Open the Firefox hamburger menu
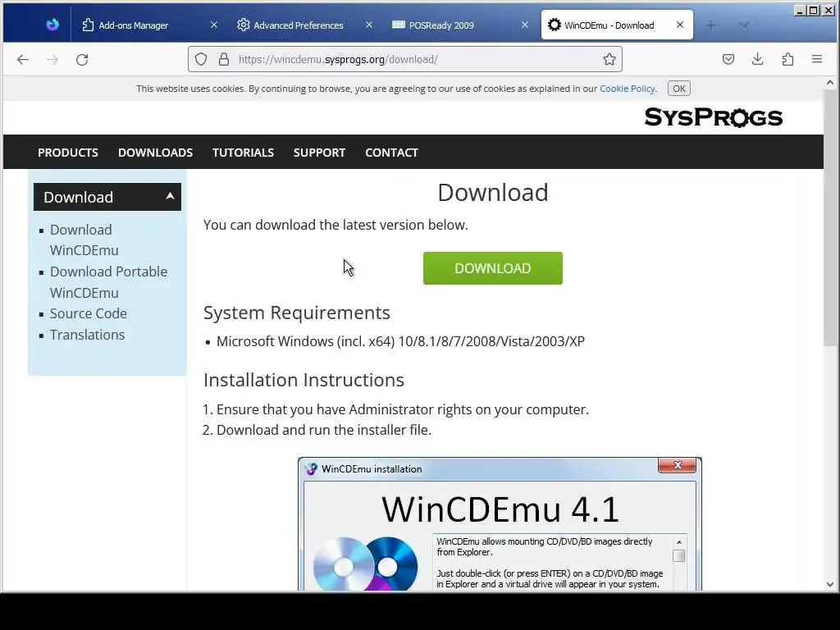 tap(817, 59)
